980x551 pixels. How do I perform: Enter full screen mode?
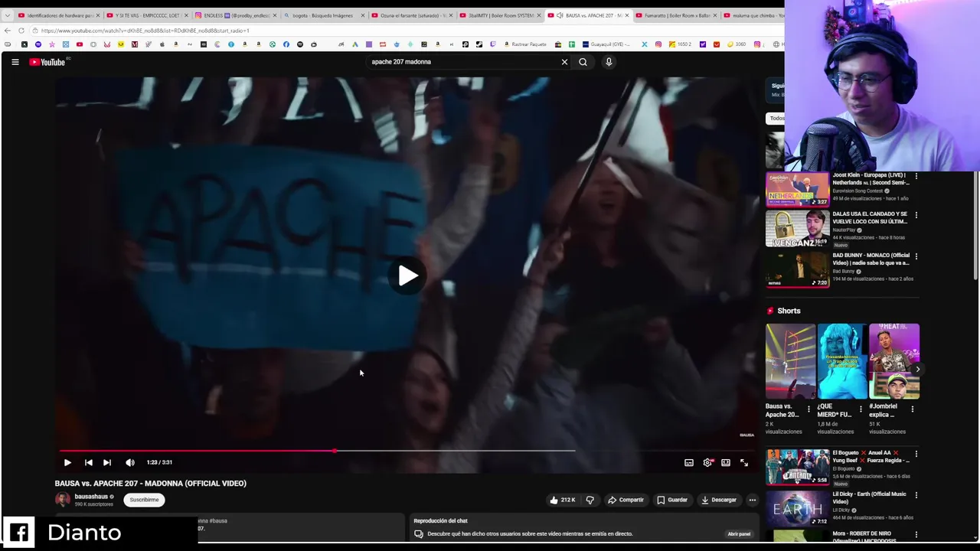(744, 462)
